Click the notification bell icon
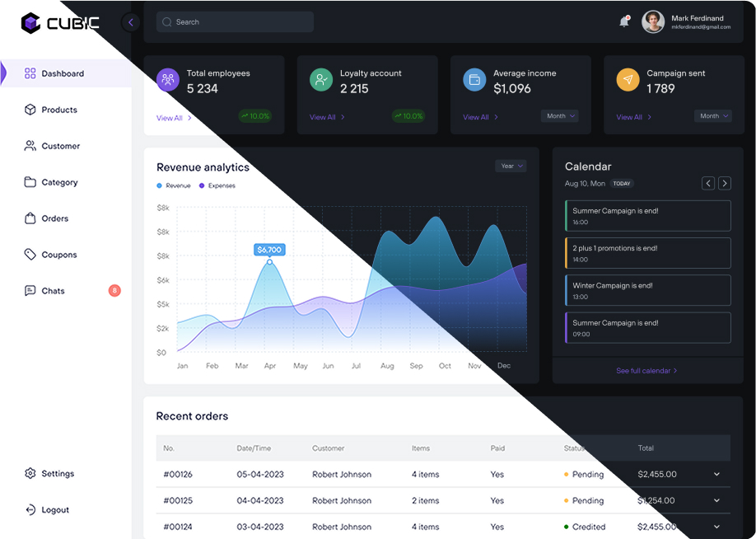Viewport: 756px width, 539px height. coord(624,22)
